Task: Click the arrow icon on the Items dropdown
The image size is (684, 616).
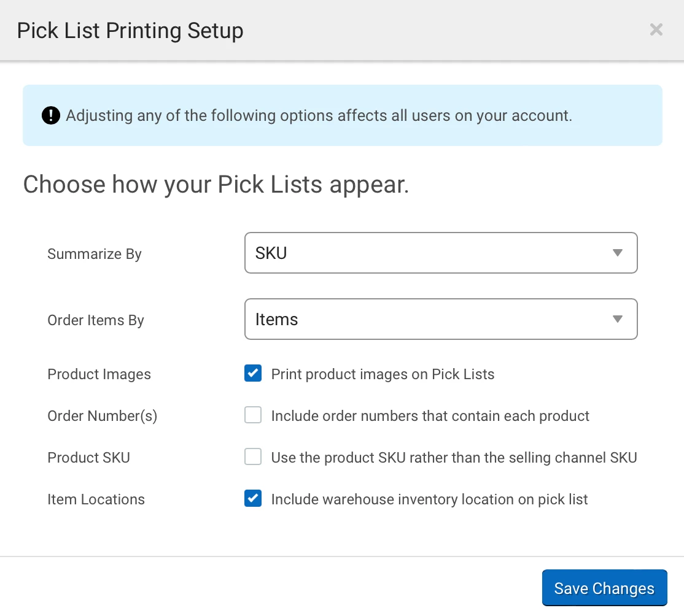Action: click(x=618, y=319)
